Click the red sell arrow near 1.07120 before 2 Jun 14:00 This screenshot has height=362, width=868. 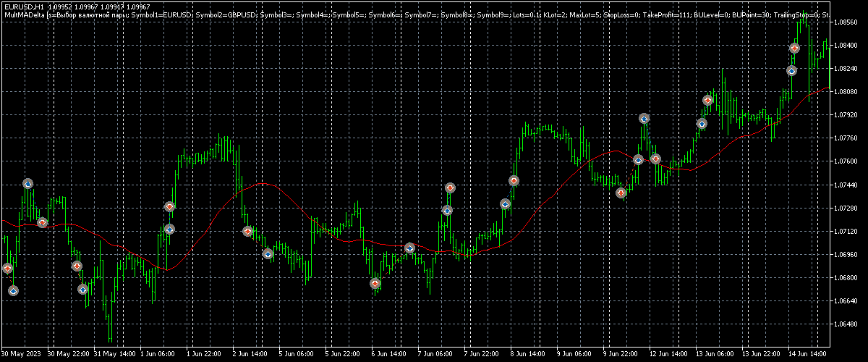247,231
